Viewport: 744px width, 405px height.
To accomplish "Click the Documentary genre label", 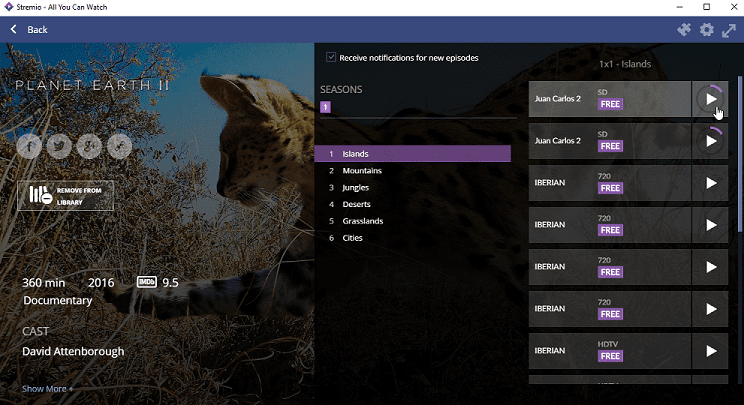I will pyautogui.click(x=57, y=301).
